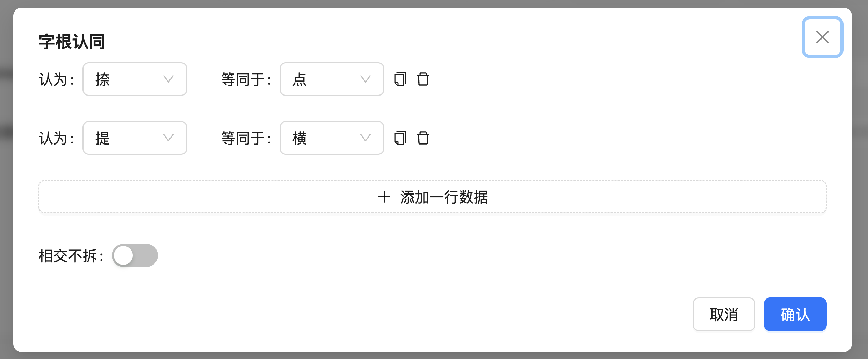The image size is (868, 359).
Task: Copy the 提 equals 横 row
Action: tap(400, 138)
